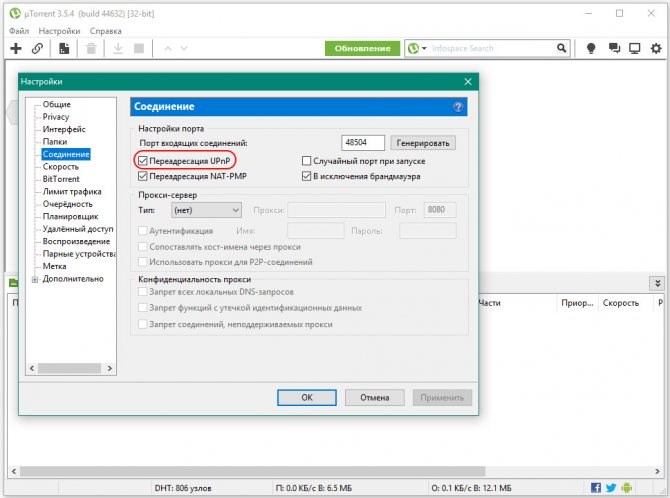Click the double chevron collapse panel icon
670x498 pixels.
click(658, 283)
